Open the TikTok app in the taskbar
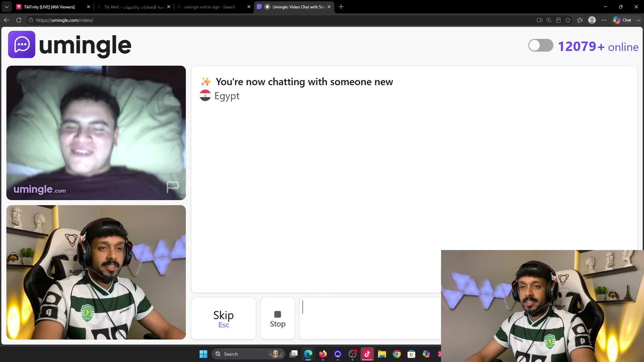 click(367, 354)
